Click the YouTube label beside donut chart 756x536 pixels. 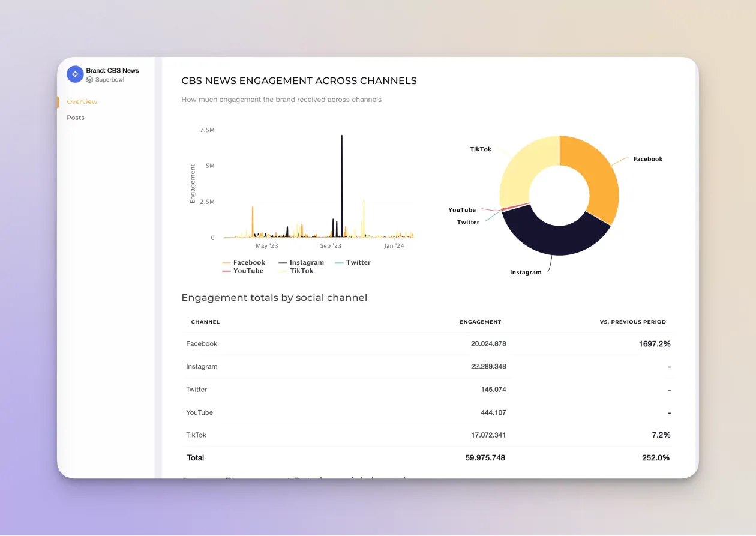pyautogui.click(x=462, y=210)
